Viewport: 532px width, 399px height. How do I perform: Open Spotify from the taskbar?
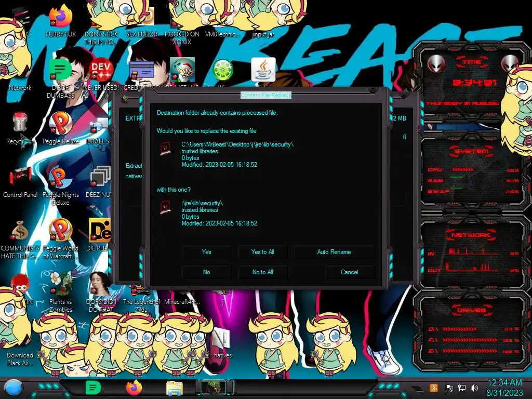pyautogui.click(x=94, y=388)
